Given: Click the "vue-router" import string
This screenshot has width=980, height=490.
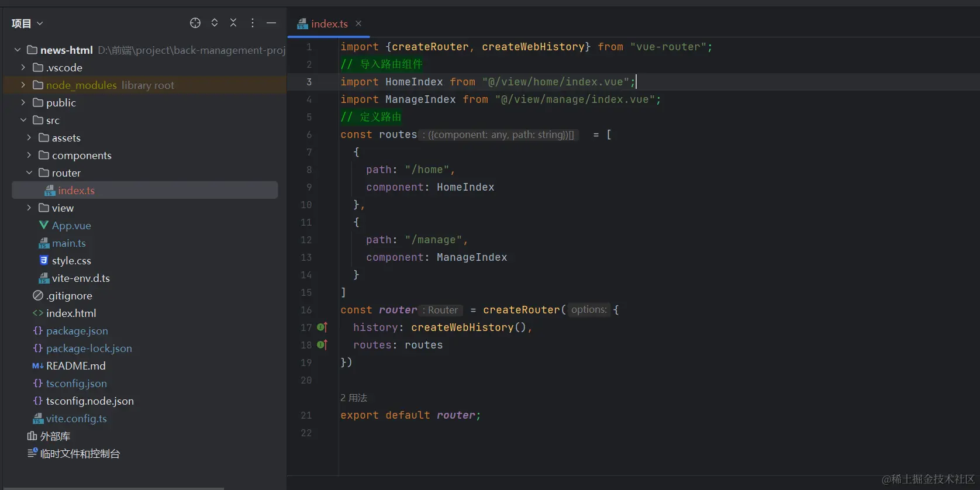Looking at the screenshot, I should pyautogui.click(x=668, y=47).
